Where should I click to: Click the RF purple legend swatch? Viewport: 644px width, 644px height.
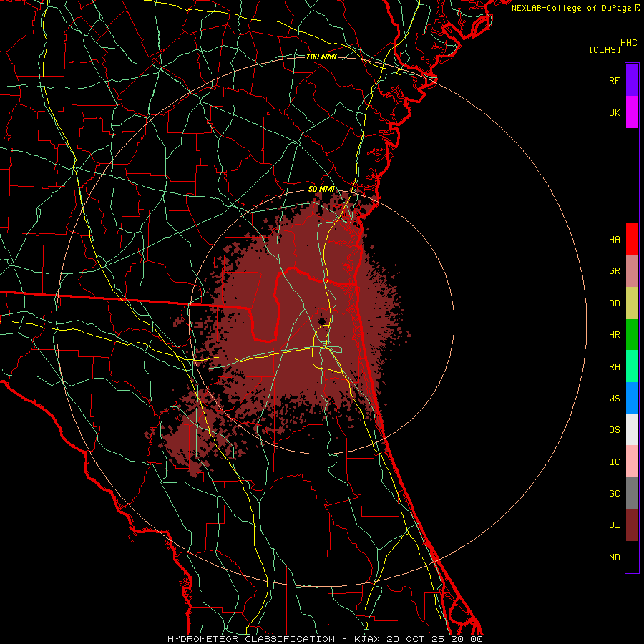632,80
